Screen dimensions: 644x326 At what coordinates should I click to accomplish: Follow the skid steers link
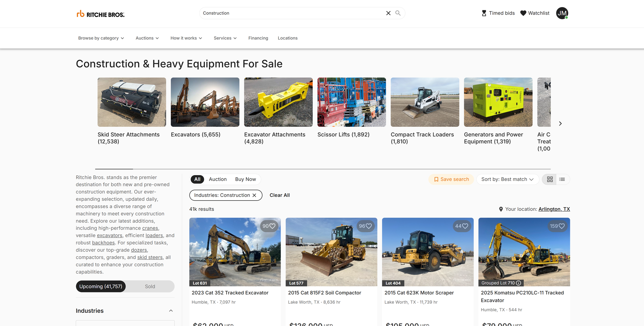[150, 257]
